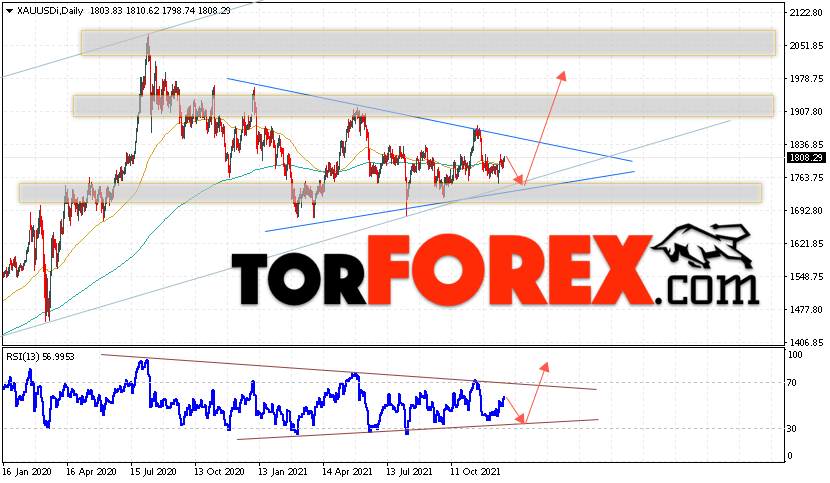Click the 1621.85 price scale label

click(x=806, y=244)
